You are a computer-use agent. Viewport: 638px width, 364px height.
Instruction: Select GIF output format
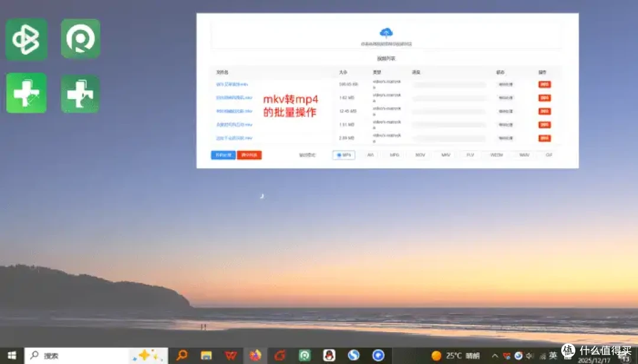[x=548, y=155]
